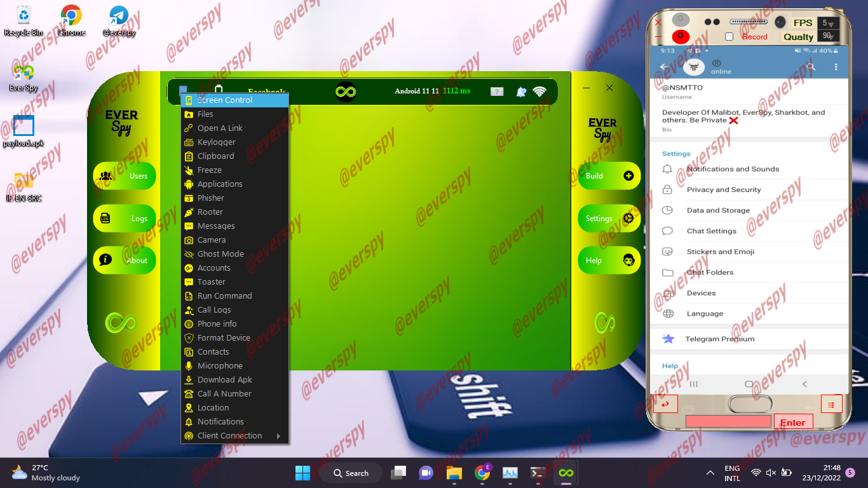Click the infinity logo in the header bar
The height and width of the screenshot is (488, 868).
point(346,91)
